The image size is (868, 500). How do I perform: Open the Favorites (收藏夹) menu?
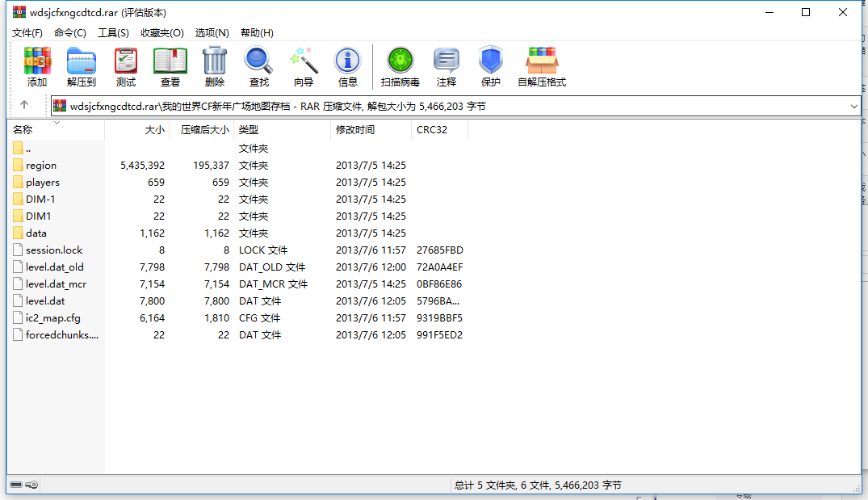pyautogui.click(x=162, y=32)
